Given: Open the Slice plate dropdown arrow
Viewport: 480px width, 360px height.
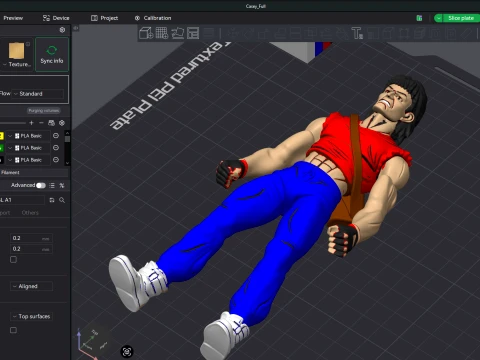Looking at the screenshot, I should click(x=439, y=18).
